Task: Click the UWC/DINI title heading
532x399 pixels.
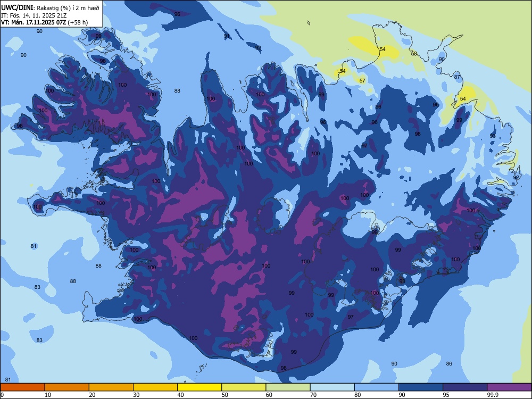Action: pyautogui.click(x=17, y=7)
